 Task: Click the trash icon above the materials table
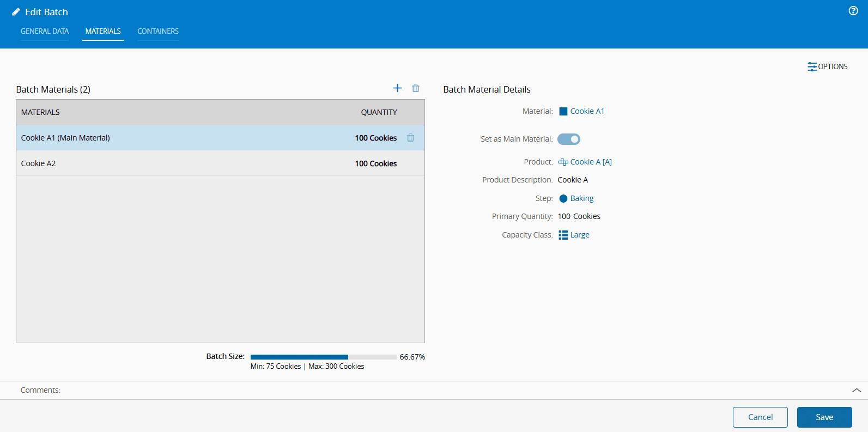tap(416, 88)
